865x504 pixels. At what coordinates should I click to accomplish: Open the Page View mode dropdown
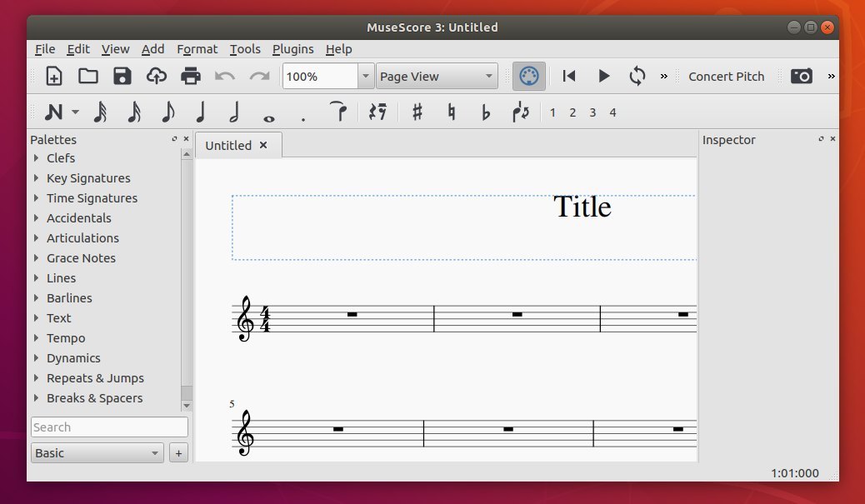click(x=437, y=76)
